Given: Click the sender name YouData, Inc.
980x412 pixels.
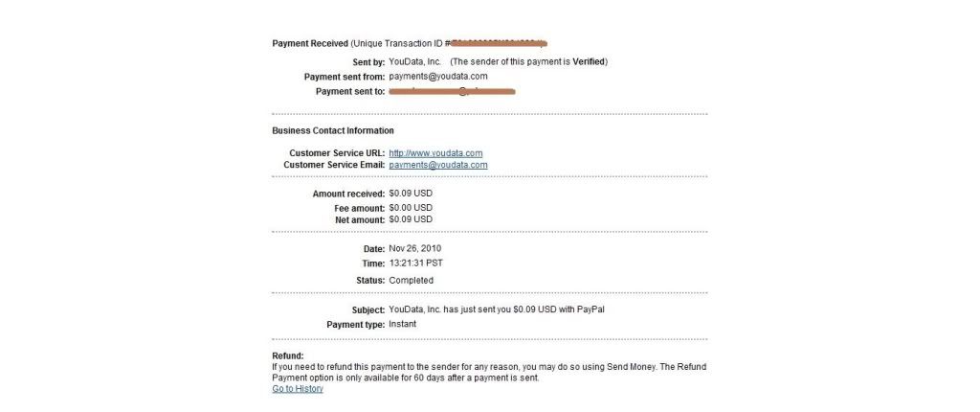Looking at the screenshot, I should [x=415, y=62].
